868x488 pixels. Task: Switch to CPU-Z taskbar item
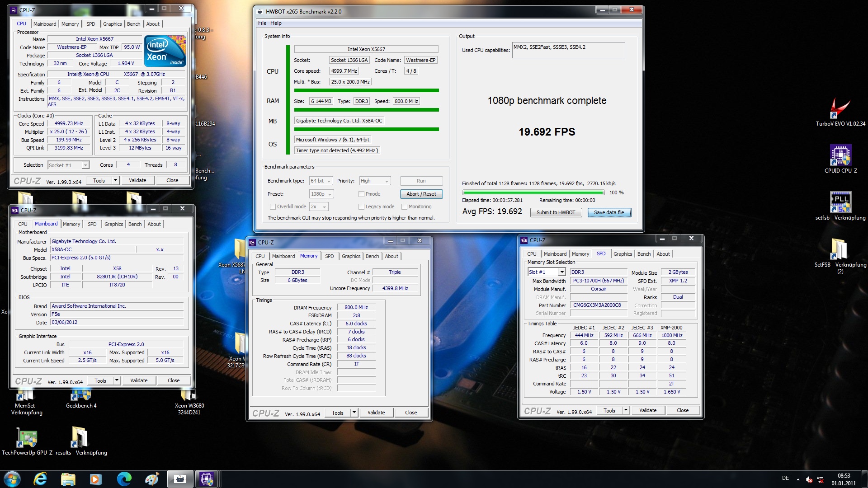click(x=207, y=479)
